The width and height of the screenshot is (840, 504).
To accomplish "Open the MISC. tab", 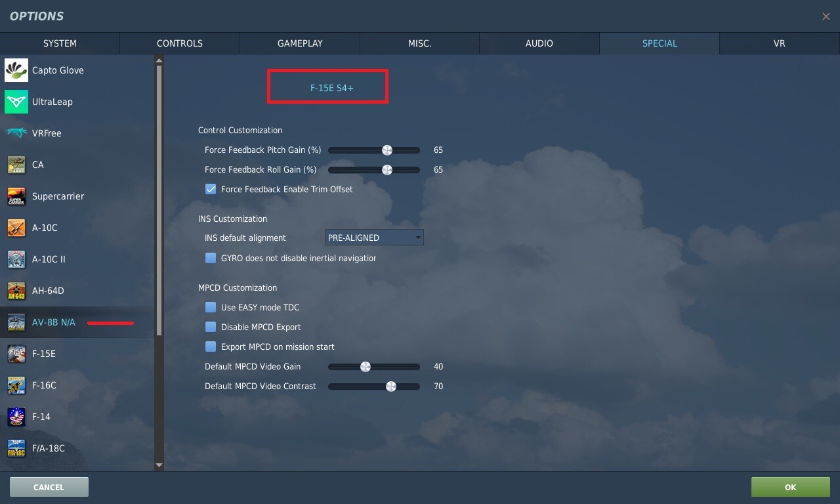I will [x=420, y=43].
